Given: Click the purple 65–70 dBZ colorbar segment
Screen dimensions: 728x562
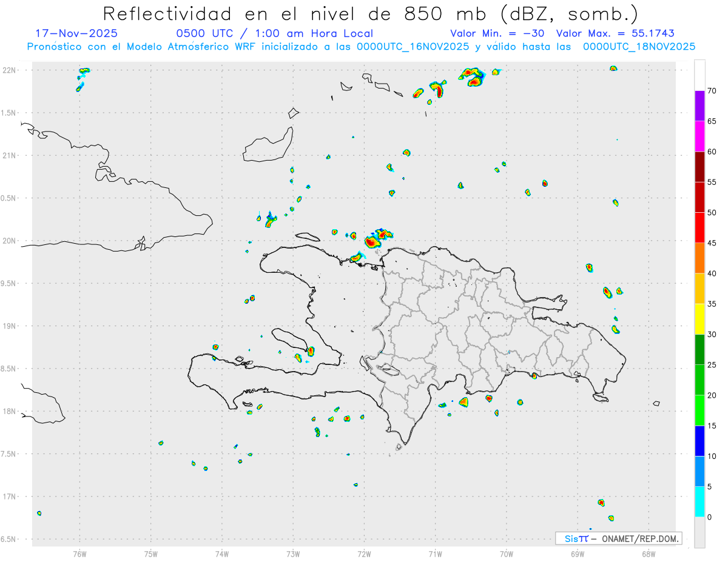Looking at the screenshot, I should (x=699, y=105).
